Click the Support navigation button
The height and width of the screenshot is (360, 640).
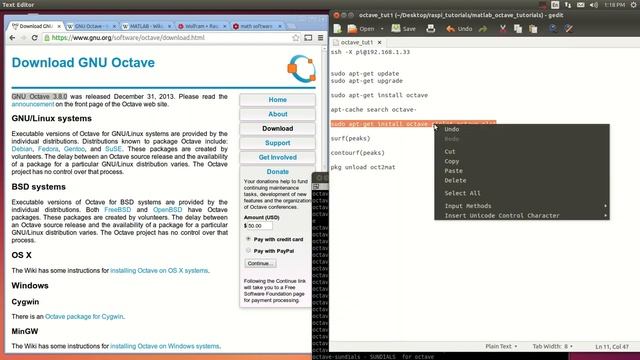coord(278,143)
